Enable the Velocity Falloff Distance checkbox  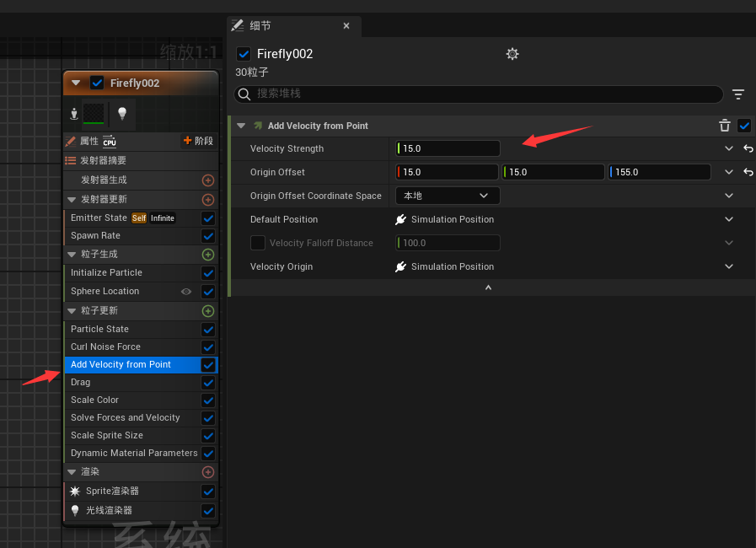(257, 243)
